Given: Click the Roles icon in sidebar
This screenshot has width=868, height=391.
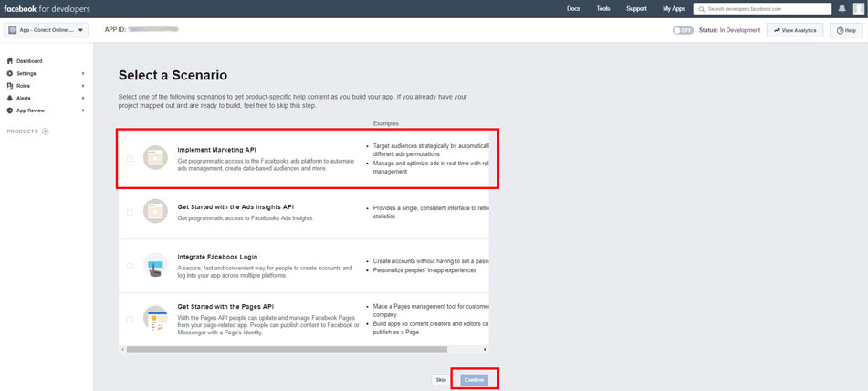Looking at the screenshot, I should (x=9, y=86).
